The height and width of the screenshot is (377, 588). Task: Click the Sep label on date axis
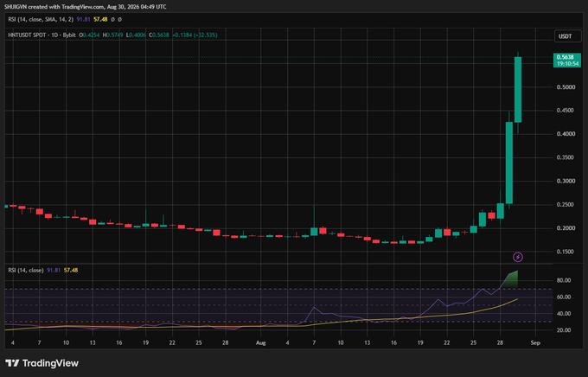pos(535,343)
